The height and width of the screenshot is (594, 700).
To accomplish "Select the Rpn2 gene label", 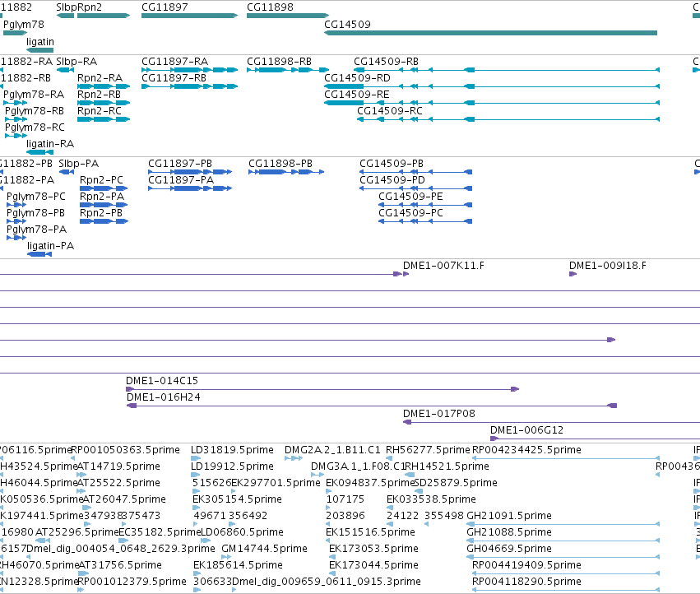I will tap(90, 7).
